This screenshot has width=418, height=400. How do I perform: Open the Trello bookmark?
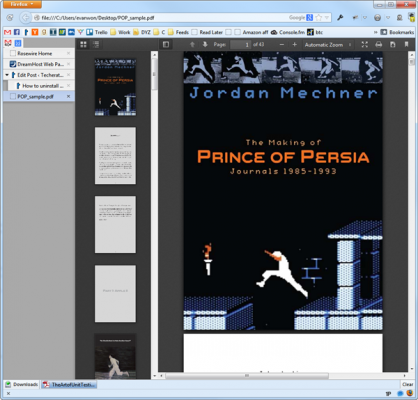97,32
